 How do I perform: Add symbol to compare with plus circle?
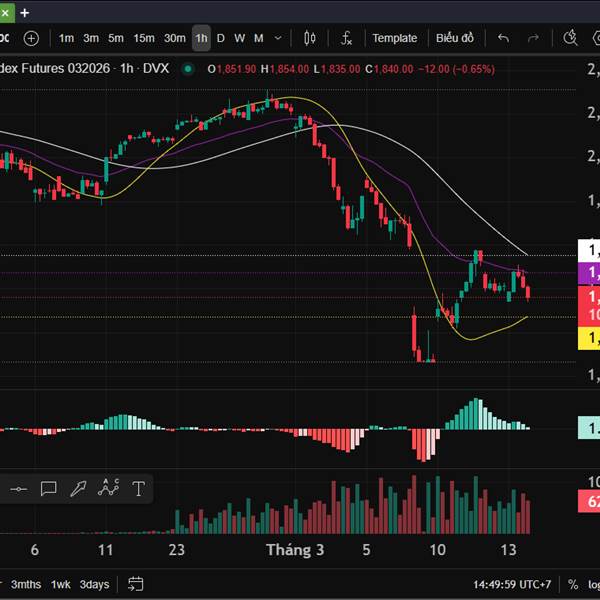[31, 38]
